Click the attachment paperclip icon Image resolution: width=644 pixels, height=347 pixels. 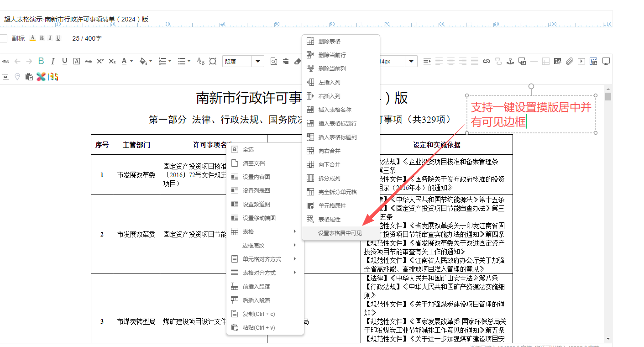pos(569,61)
